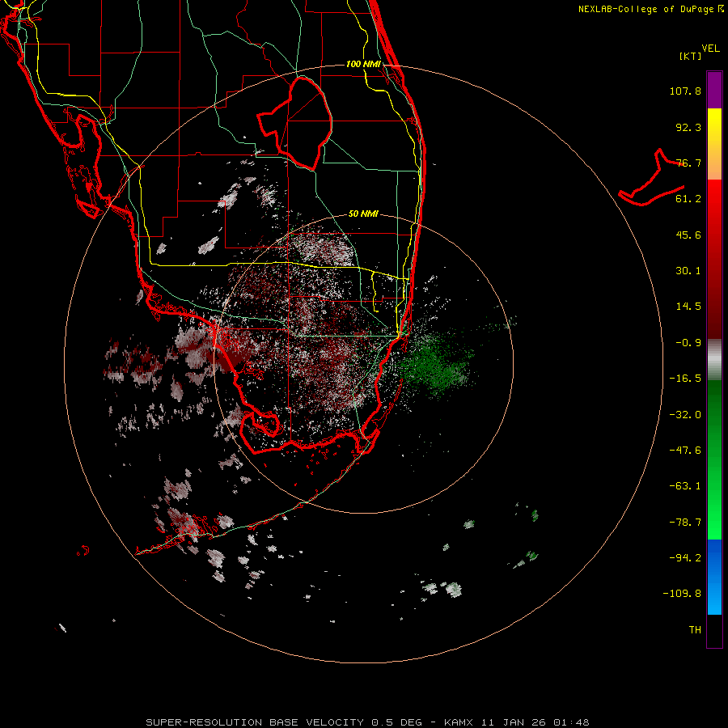The height and width of the screenshot is (728, 728).
Task: Click the -0.9 legend value
Action: pos(688,343)
